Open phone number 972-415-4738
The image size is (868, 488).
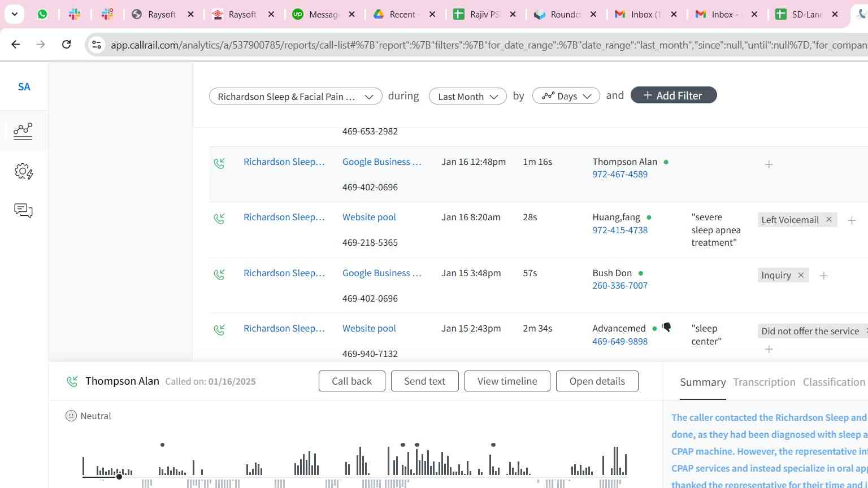[x=620, y=230]
